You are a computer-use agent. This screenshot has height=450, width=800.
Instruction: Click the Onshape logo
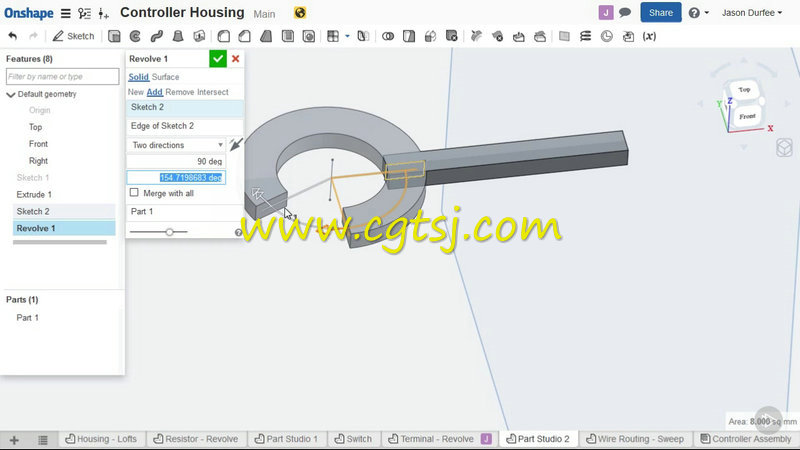pos(29,13)
